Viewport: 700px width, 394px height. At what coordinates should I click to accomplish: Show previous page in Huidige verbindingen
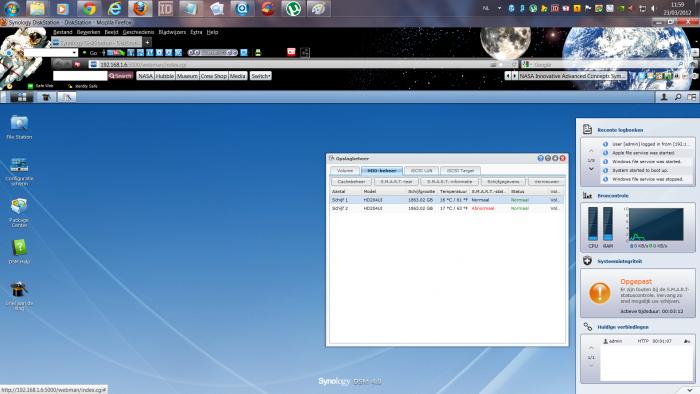(591, 348)
